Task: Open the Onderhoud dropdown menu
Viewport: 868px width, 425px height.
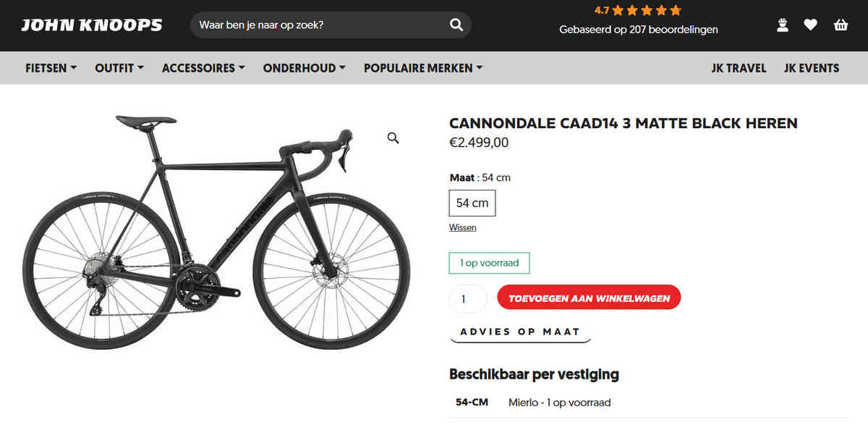Action: pyautogui.click(x=304, y=68)
